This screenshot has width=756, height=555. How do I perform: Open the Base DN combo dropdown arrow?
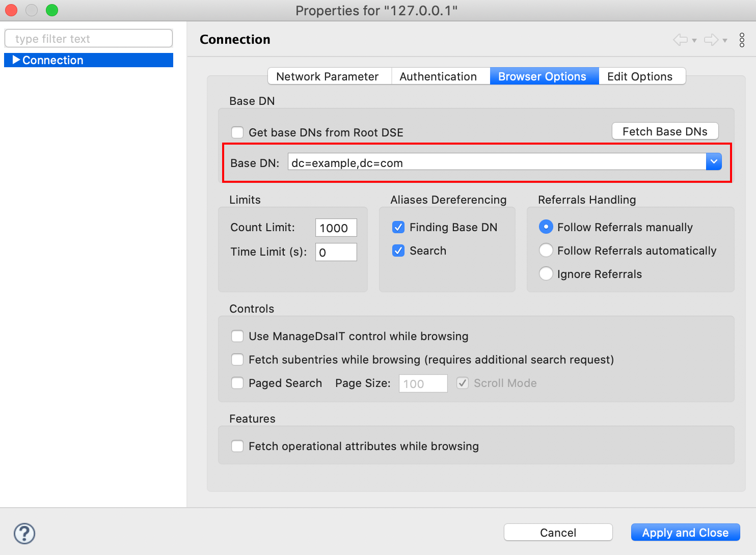tap(714, 162)
